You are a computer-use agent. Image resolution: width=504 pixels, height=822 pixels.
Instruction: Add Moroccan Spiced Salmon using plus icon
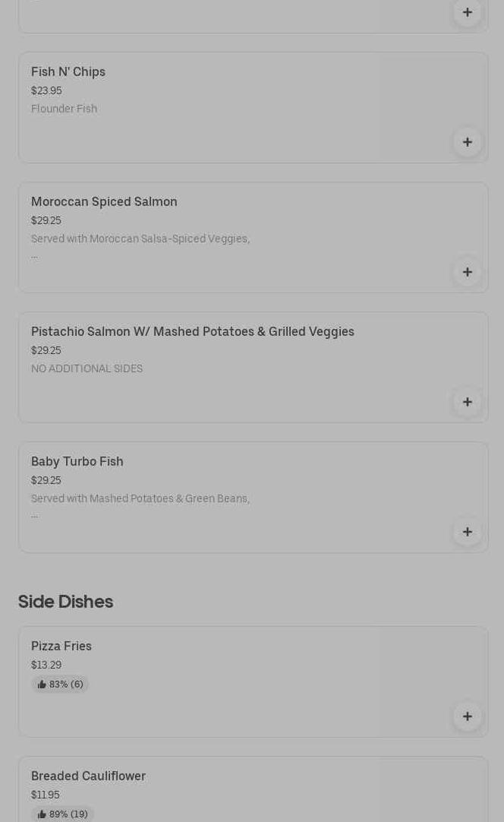467,272
